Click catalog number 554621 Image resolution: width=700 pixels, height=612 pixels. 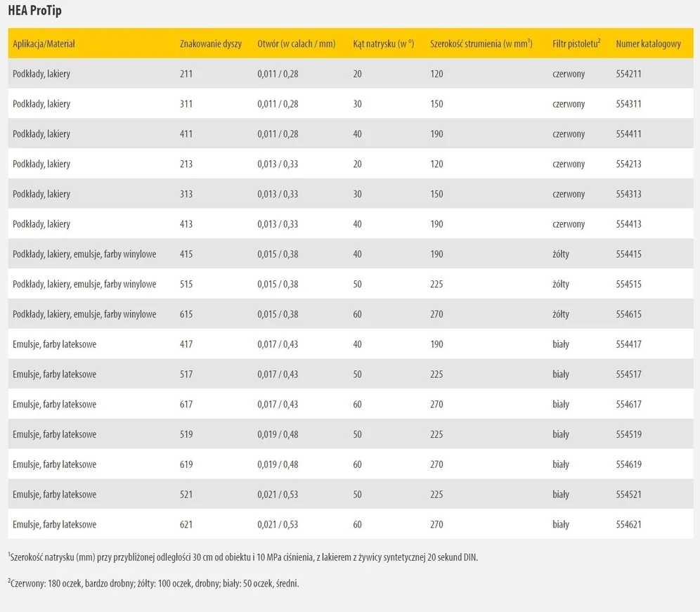point(628,524)
